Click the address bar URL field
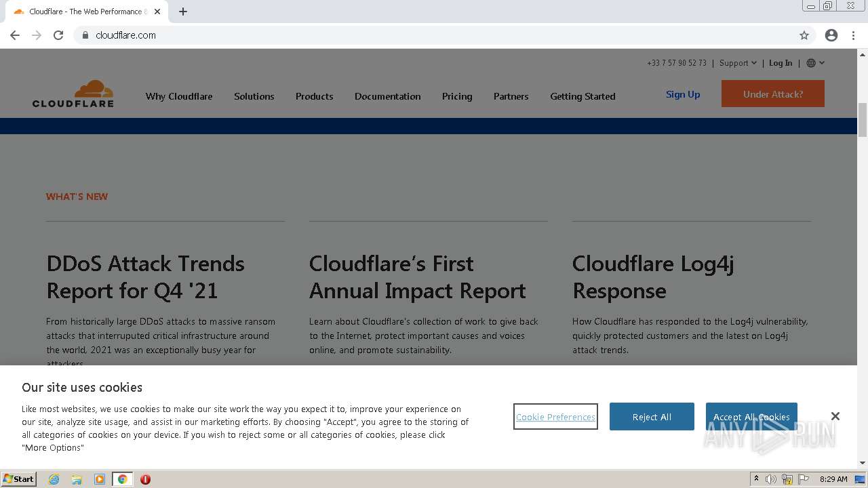This screenshot has height=488, width=868. pos(407,35)
